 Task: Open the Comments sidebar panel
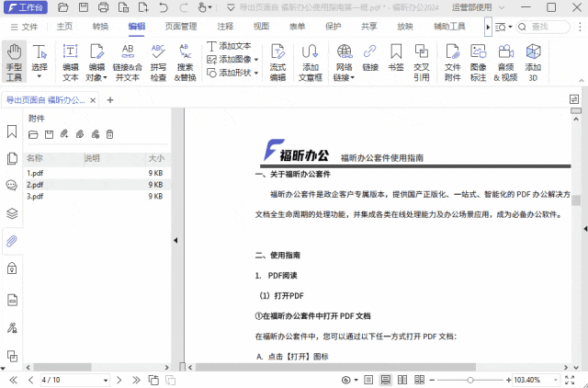tap(12, 186)
